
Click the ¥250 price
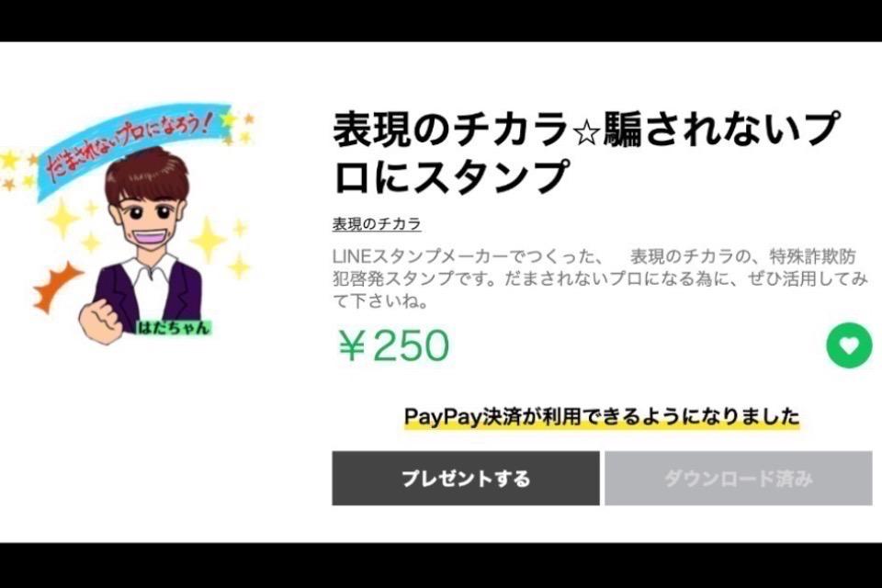pyautogui.click(x=394, y=345)
